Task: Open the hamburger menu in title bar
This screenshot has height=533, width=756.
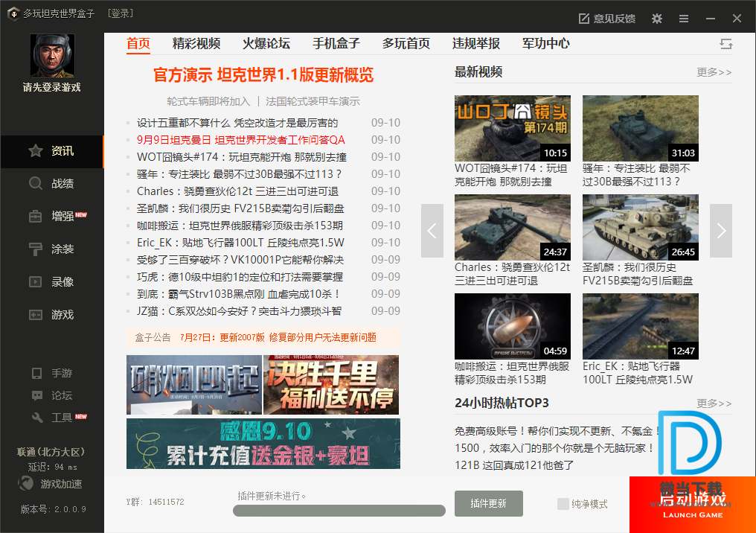Action: (684, 19)
